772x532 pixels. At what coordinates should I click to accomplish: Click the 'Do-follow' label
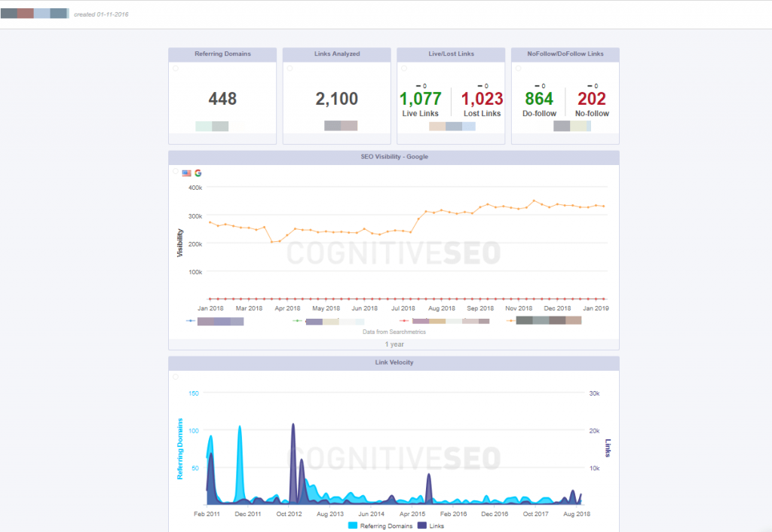point(539,114)
